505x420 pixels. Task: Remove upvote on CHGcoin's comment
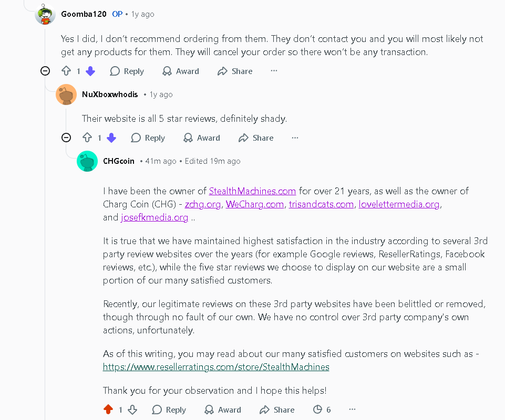point(108,409)
